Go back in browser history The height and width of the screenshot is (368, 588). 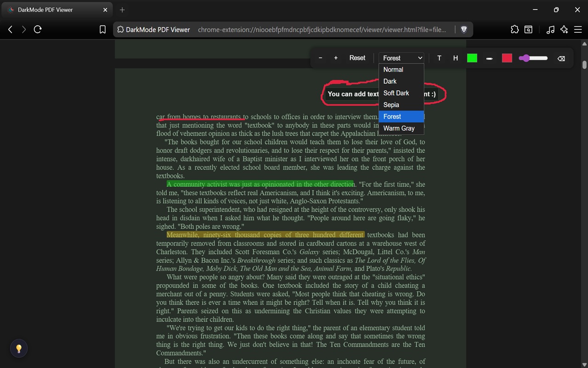pyautogui.click(x=10, y=29)
